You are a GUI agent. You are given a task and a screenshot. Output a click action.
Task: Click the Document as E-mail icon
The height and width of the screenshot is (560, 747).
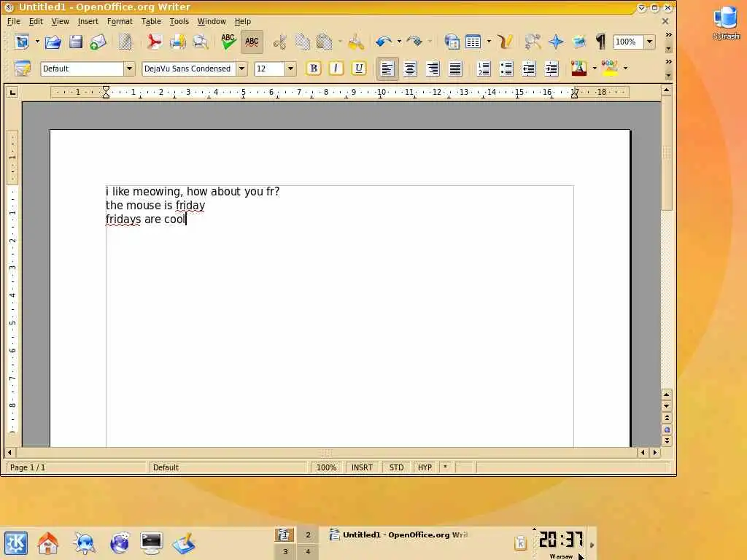click(x=98, y=42)
